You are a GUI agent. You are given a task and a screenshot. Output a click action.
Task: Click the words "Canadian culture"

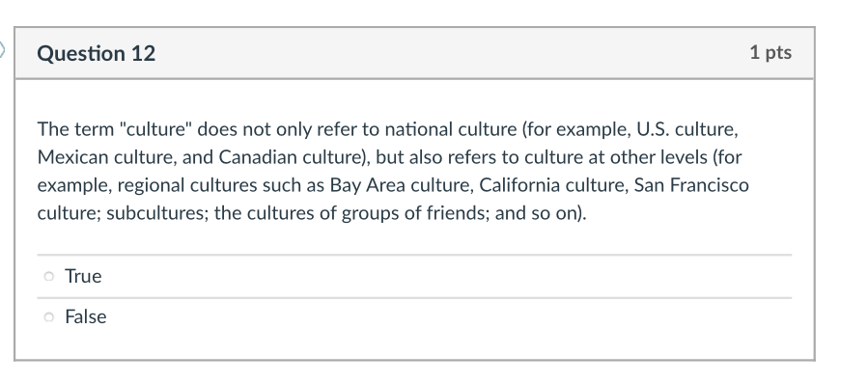click(x=293, y=157)
